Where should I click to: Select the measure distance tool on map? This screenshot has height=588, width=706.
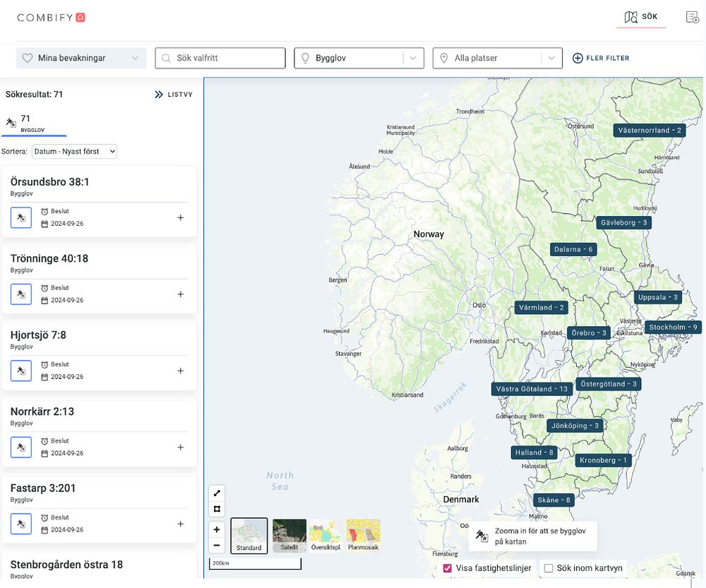pos(217,493)
